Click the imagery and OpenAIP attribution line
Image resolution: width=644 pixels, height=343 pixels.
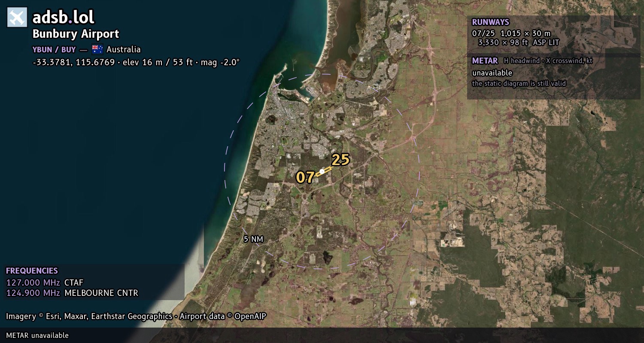click(136, 316)
